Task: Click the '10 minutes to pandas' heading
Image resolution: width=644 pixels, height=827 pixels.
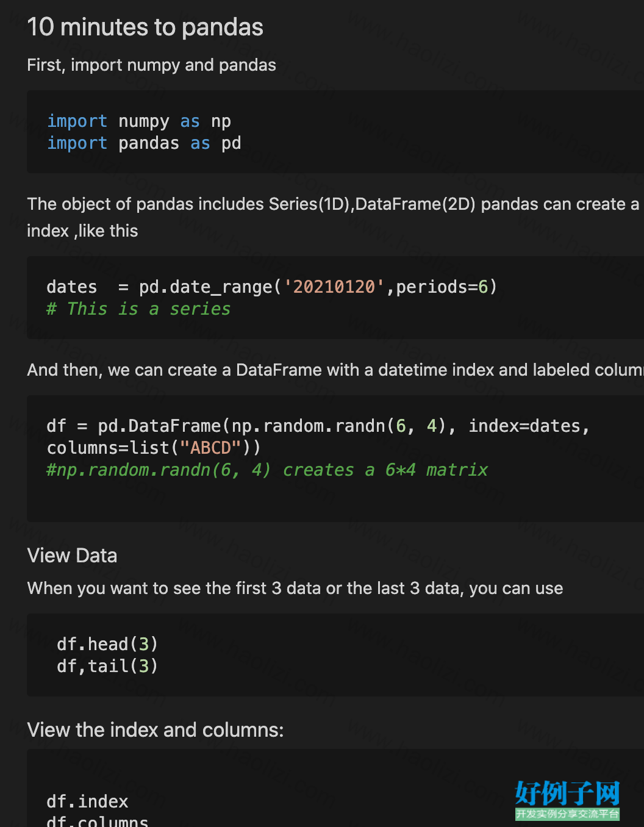Action: click(145, 27)
